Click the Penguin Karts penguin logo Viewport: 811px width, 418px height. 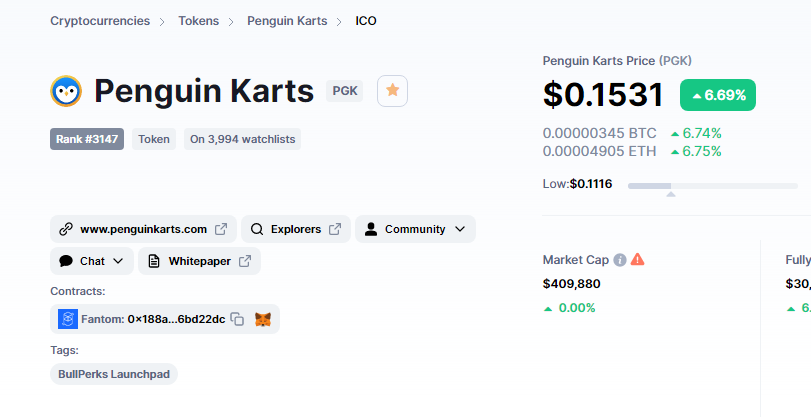(x=66, y=91)
